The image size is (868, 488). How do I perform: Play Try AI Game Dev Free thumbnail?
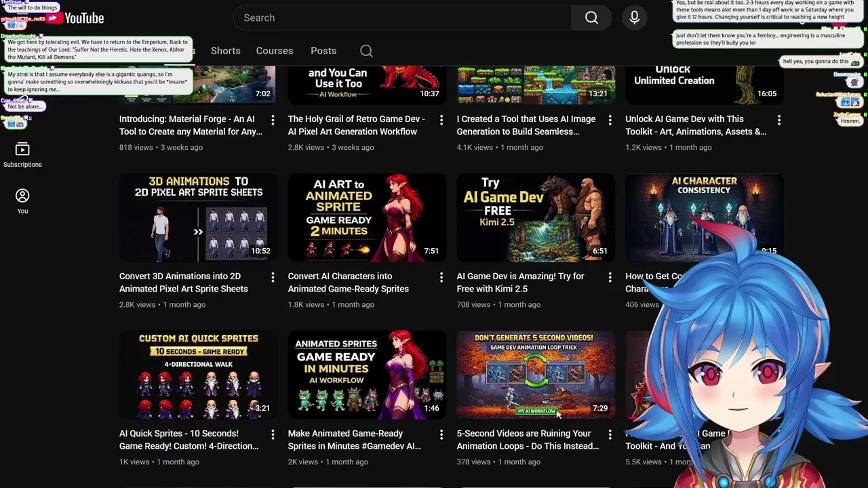click(536, 218)
